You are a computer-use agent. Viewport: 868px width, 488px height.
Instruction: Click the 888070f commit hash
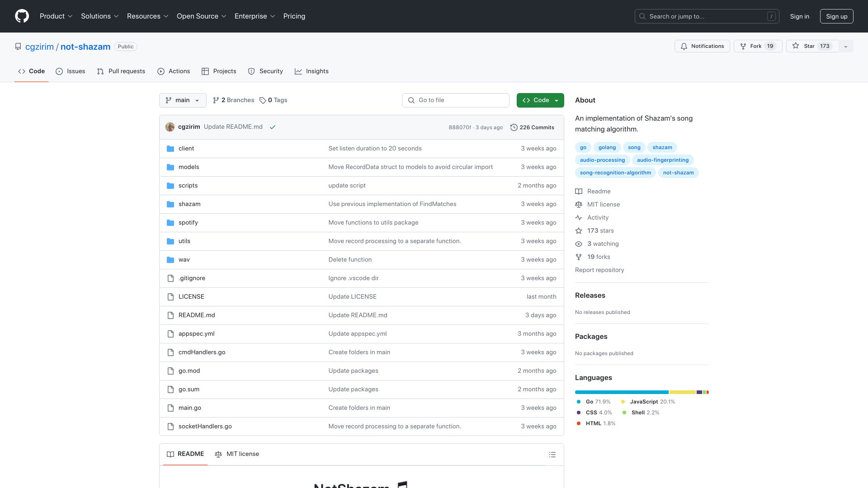click(460, 128)
